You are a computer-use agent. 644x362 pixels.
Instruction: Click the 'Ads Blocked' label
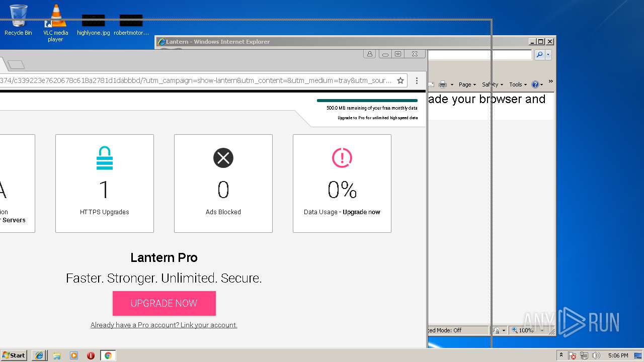[x=223, y=212]
